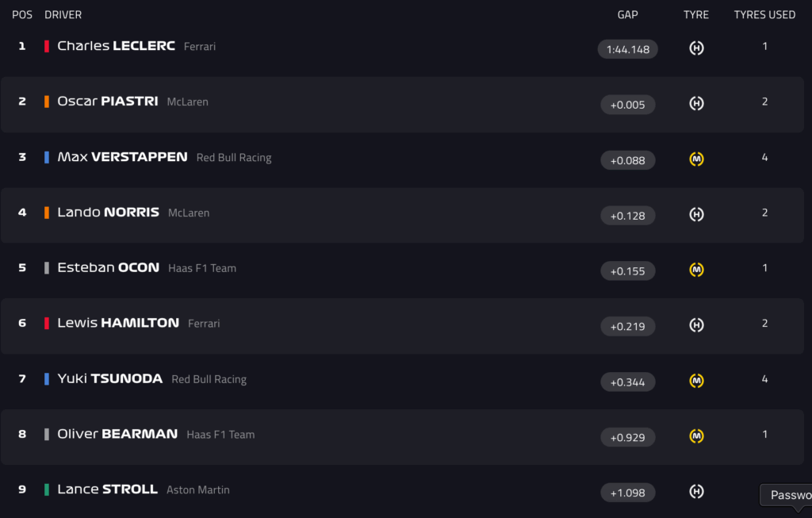Open Max Verstappen's driver entry
Screen dimensions: 812x518
pos(122,157)
